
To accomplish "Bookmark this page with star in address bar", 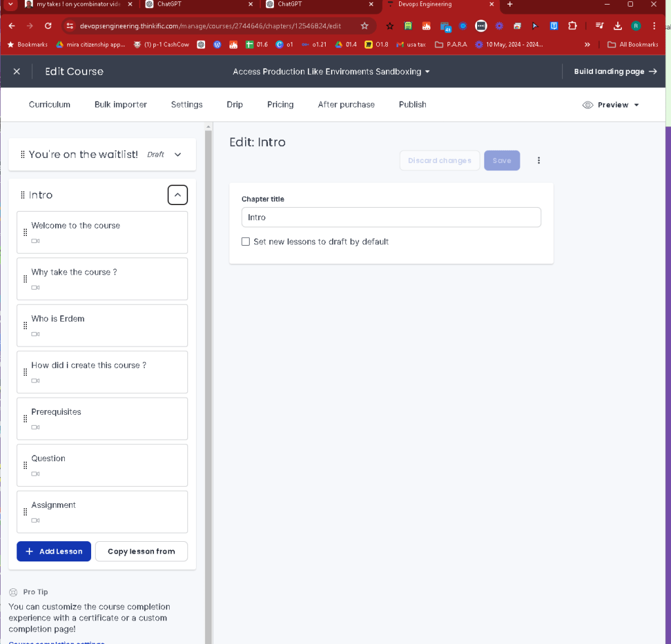I will pos(364,26).
